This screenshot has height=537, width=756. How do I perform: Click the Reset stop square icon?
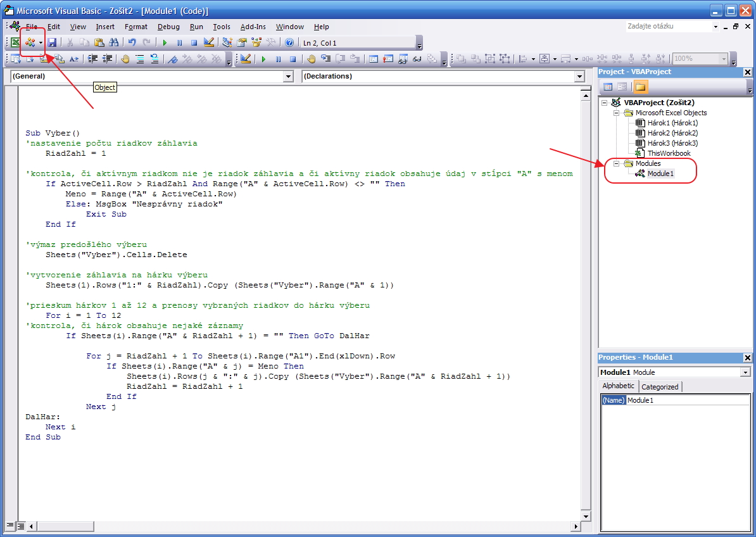pos(194,43)
